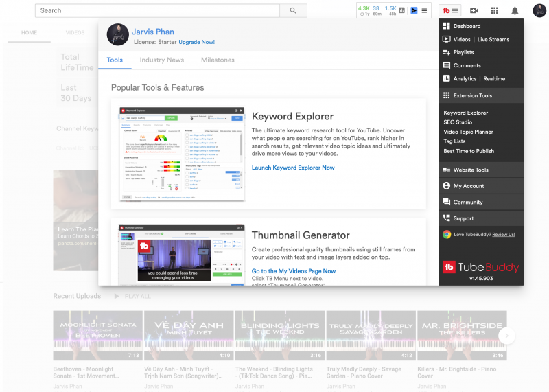Open Comments in TubeBuddy menu
Screen dimensions: 549x392
tap(467, 65)
